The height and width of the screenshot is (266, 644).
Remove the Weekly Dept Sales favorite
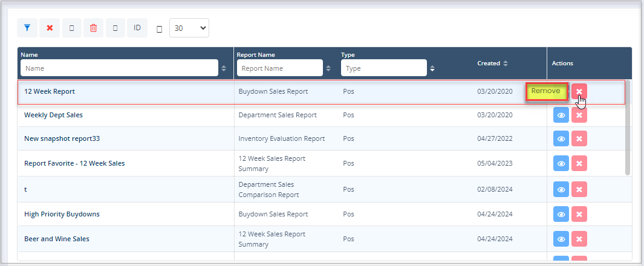point(579,115)
